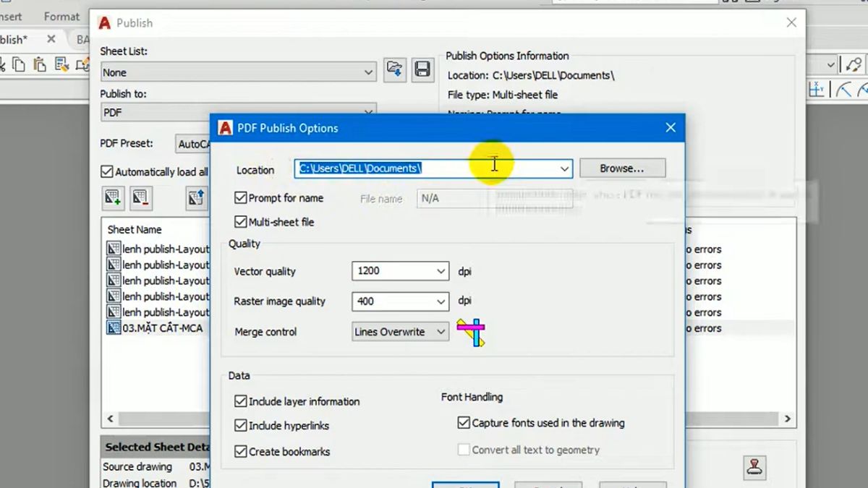Open the Format menu in AutoCAD
The height and width of the screenshot is (488, 868).
pyautogui.click(x=61, y=16)
